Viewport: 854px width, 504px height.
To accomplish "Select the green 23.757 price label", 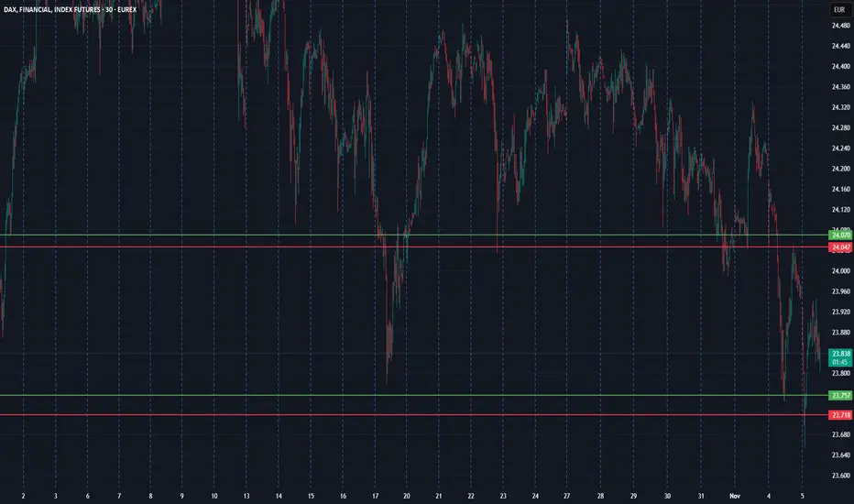I will click(x=840, y=396).
